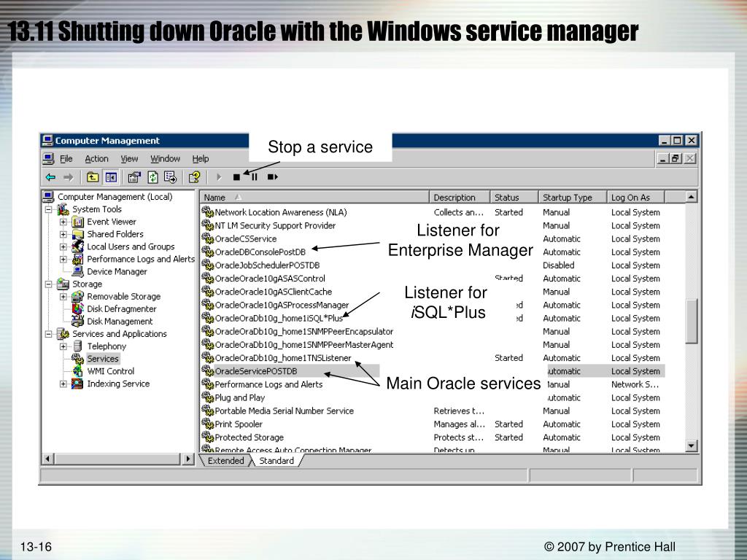This screenshot has height=560, width=747.
Task: Collapse the Services and Applications node
Action: (x=49, y=334)
